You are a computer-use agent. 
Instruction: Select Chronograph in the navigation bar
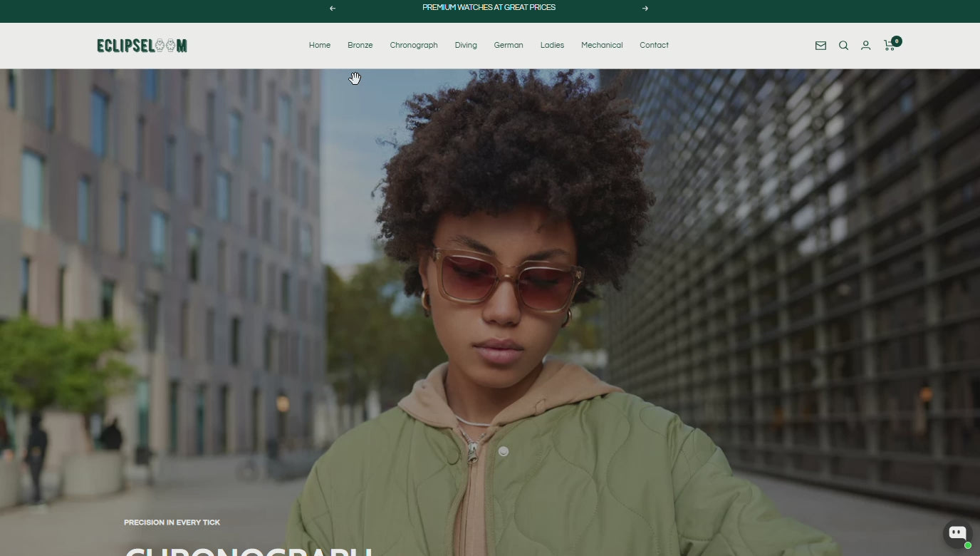click(414, 45)
